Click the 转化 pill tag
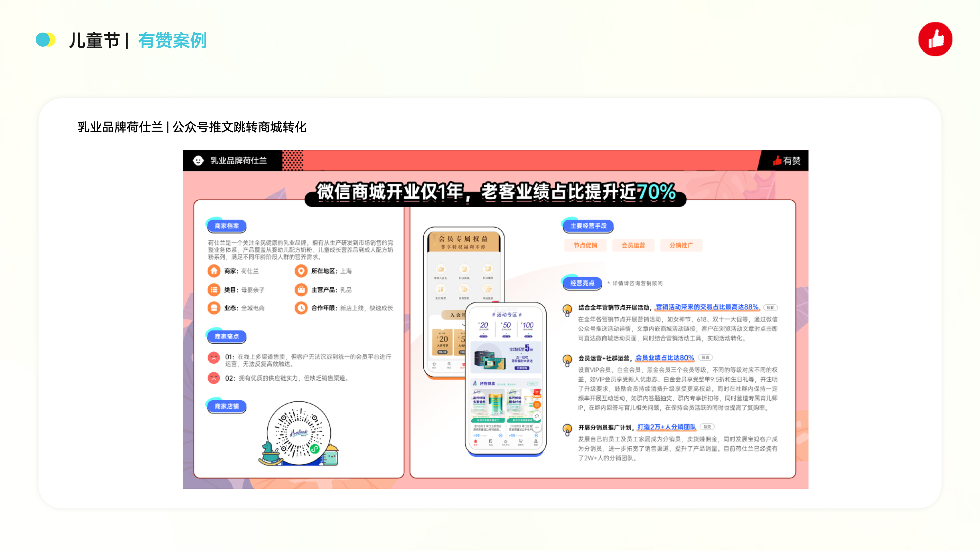980x551 pixels. tap(770, 307)
